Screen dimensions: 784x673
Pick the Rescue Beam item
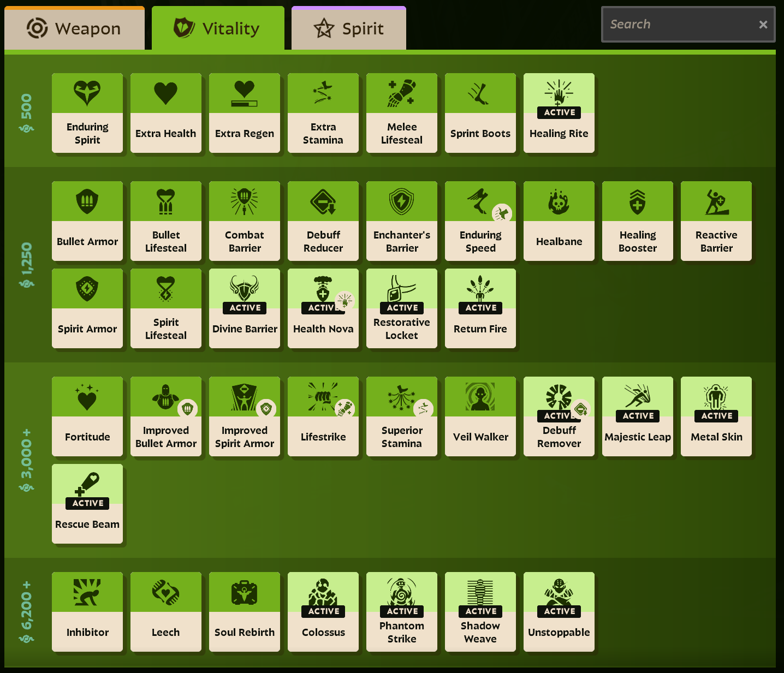coord(87,504)
